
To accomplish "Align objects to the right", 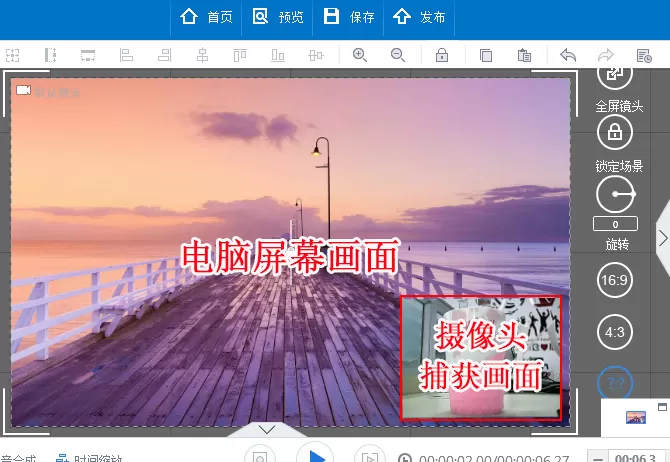I will coord(165,55).
